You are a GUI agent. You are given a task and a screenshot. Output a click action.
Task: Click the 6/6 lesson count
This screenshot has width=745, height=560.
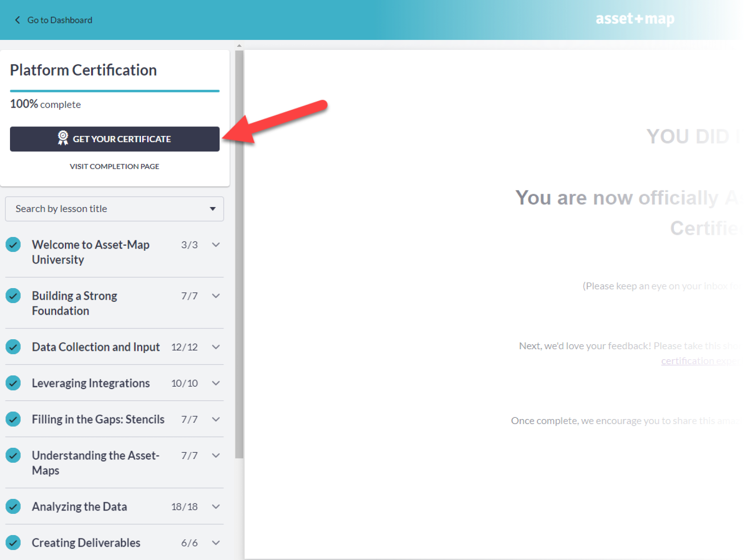tap(189, 543)
